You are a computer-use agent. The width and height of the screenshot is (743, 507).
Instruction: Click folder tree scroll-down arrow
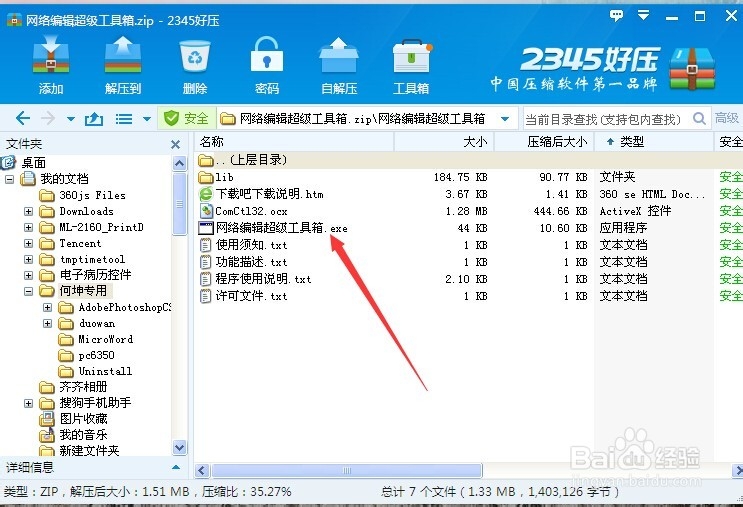click(180, 447)
